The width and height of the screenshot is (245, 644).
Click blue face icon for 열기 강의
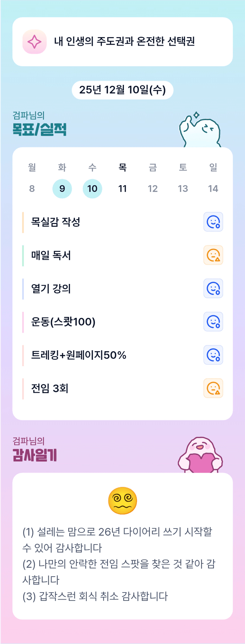point(213,288)
